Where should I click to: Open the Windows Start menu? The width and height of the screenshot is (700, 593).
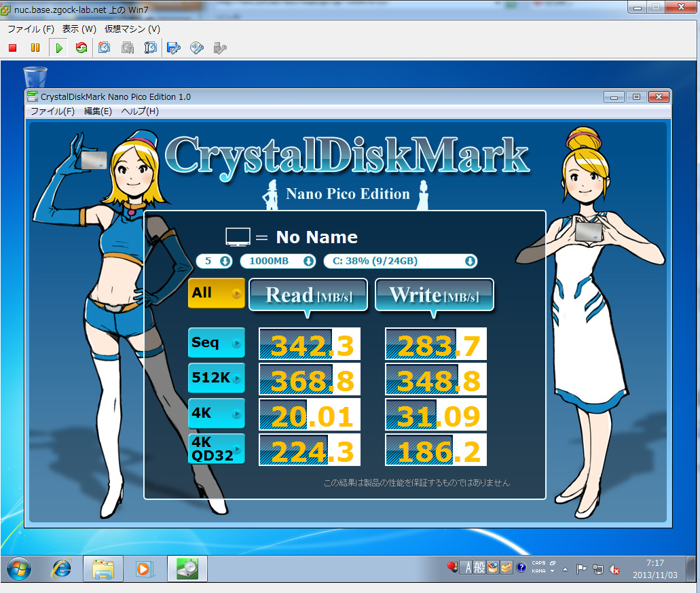tap(19, 569)
